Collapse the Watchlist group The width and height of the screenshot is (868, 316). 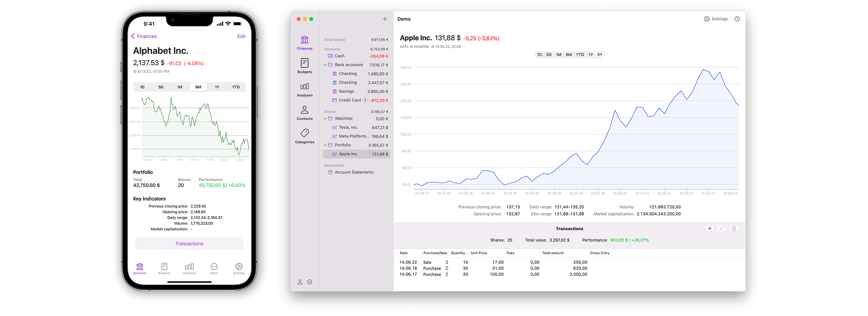(325, 119)
